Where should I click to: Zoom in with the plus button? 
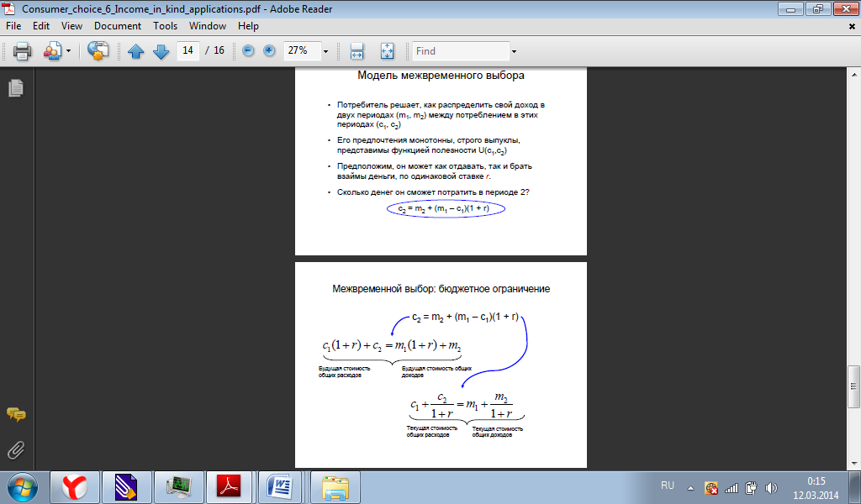tap(269, 51)
